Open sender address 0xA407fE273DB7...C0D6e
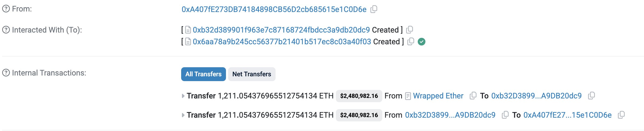This screenshot has height=131, width=644. point(274,9)
